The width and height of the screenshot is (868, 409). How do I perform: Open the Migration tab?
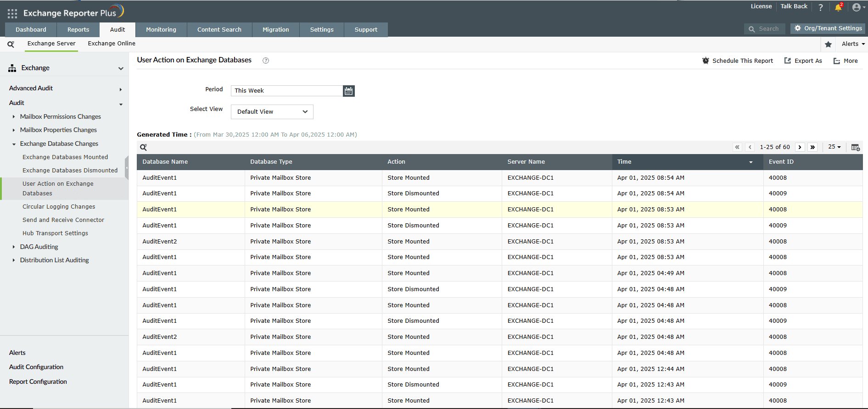pyautogui.click(x=276, y=30)
